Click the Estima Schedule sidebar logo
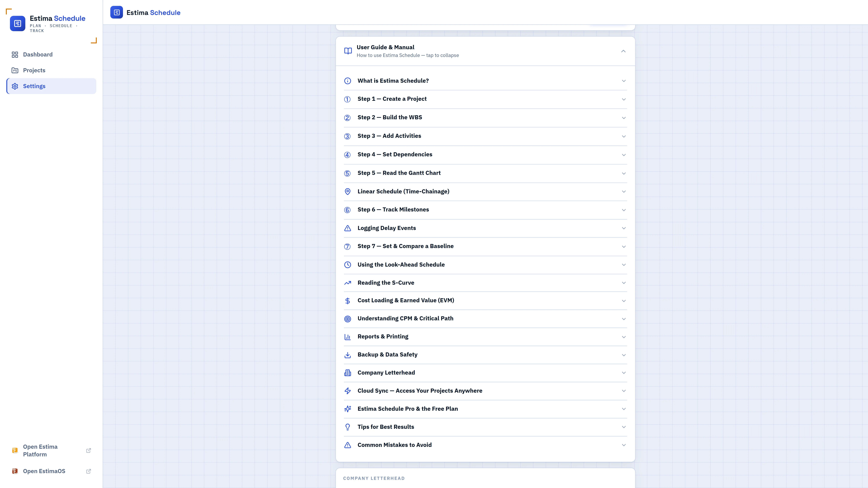The width and height of the screenshot is (868, 488). (17, 24)
